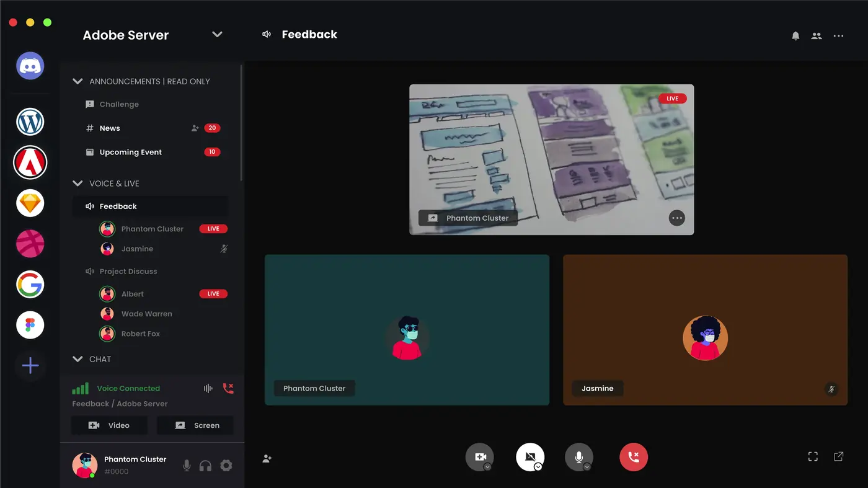The image size is (868, 488).
Task: Open Adobe Server dropdown menu
Action: (x=217, y=35)
